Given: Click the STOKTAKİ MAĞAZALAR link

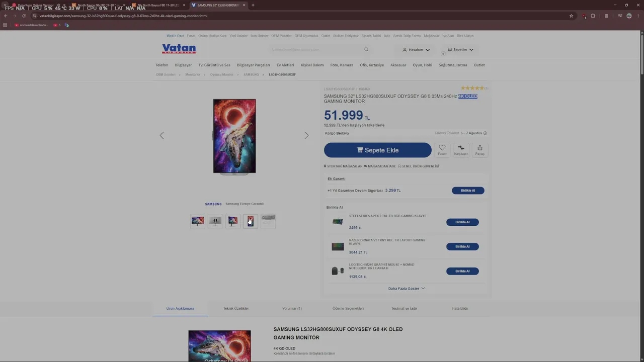Looking at the screenshot, I should point(343,166).
